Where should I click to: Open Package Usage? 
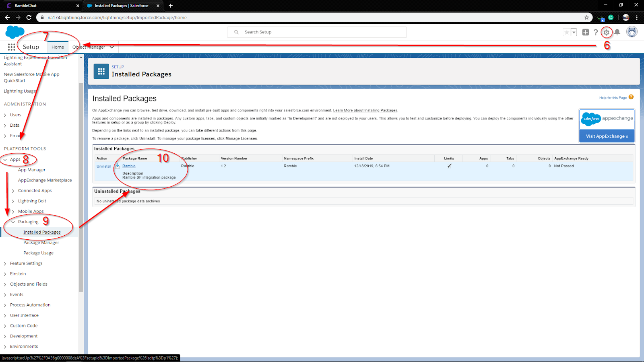(x=38, y=253)
